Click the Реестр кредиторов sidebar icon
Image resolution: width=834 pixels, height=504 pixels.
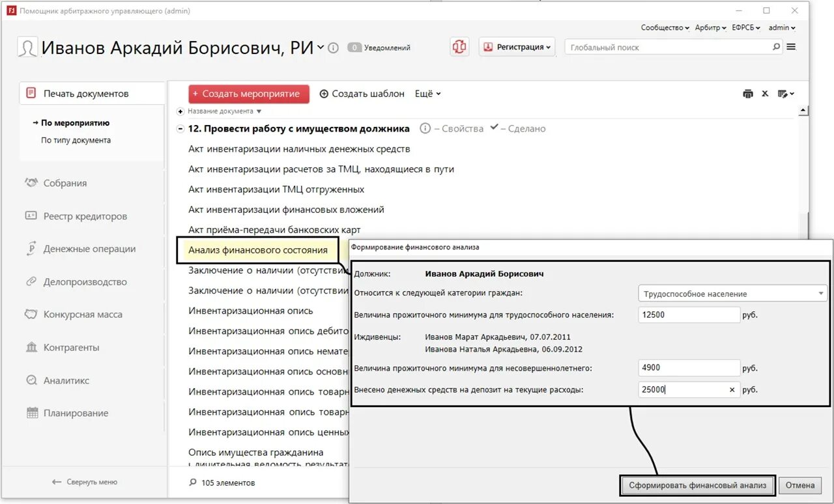coord(31,216)
